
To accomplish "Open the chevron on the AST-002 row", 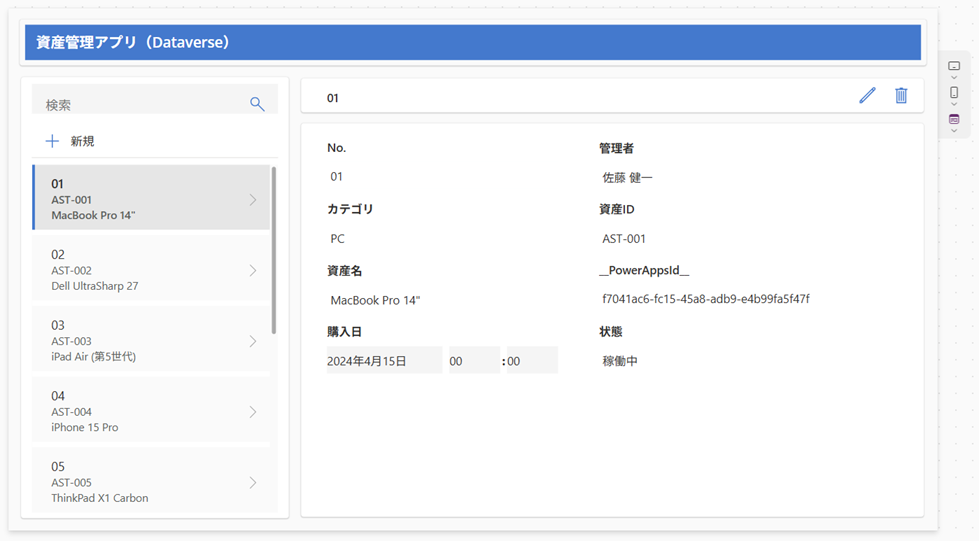I will 252,270.
